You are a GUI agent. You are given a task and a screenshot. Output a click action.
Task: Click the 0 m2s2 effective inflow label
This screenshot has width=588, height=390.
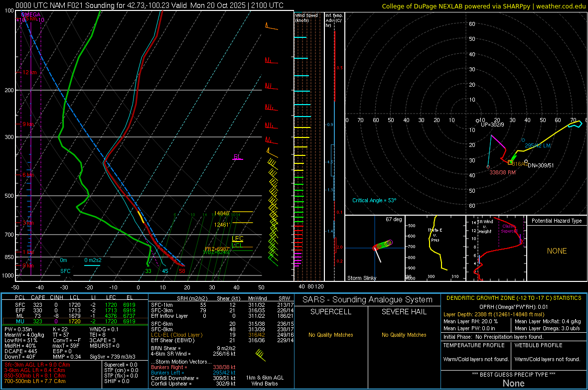(x=93, y=260)
